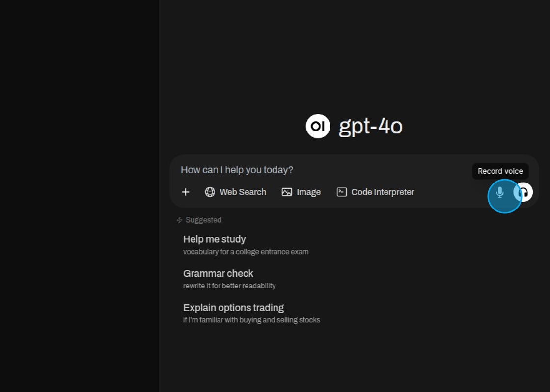Click the globe icon beside Web Search
The height and width of the screenshot is (392, 550).
point(210,192)
